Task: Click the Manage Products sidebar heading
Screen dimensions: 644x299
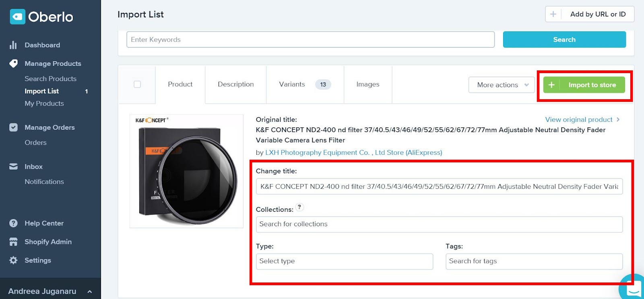Action: 53,63
